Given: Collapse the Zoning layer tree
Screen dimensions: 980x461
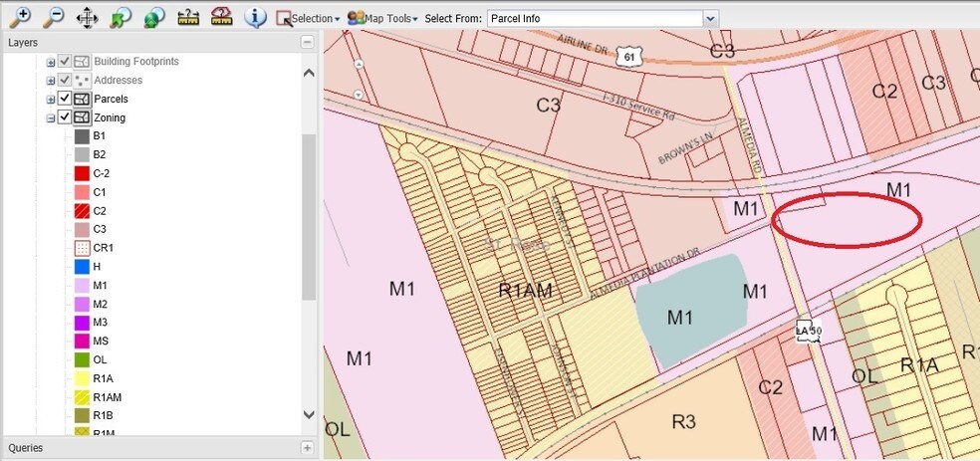Looking at the screenshot, I should click(50, 117).
